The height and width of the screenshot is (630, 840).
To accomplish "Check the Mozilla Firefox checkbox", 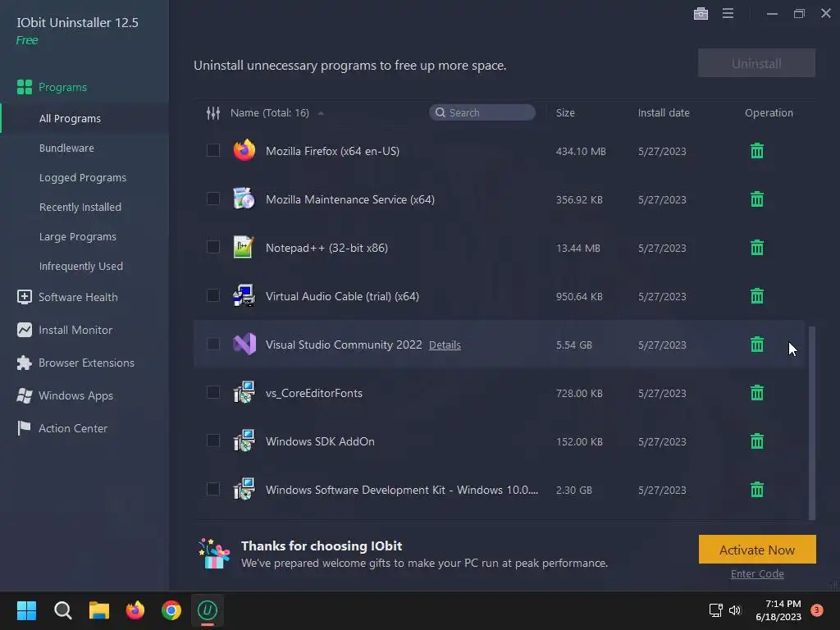I will (x=212, y=151).
